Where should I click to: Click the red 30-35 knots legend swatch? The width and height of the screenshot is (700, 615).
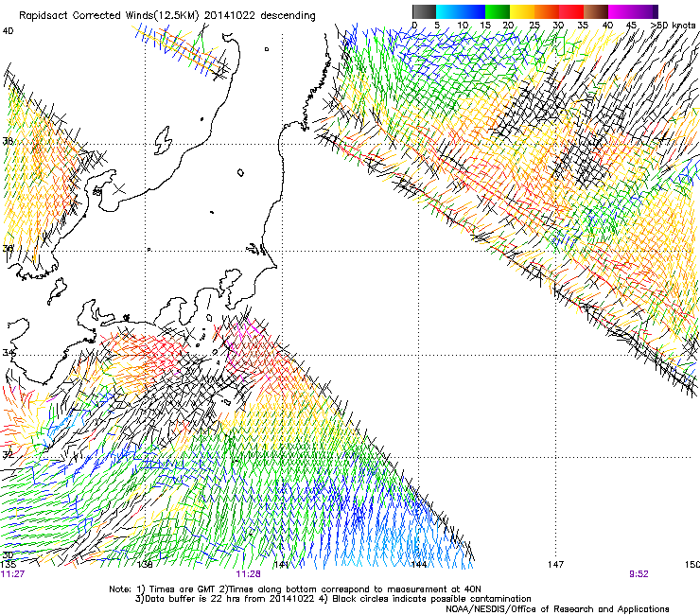[571, 11]
